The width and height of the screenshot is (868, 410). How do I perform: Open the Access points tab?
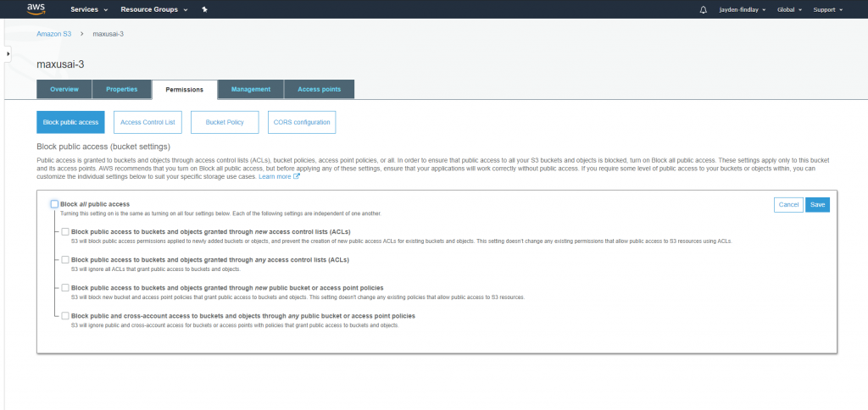click(320, 89)
